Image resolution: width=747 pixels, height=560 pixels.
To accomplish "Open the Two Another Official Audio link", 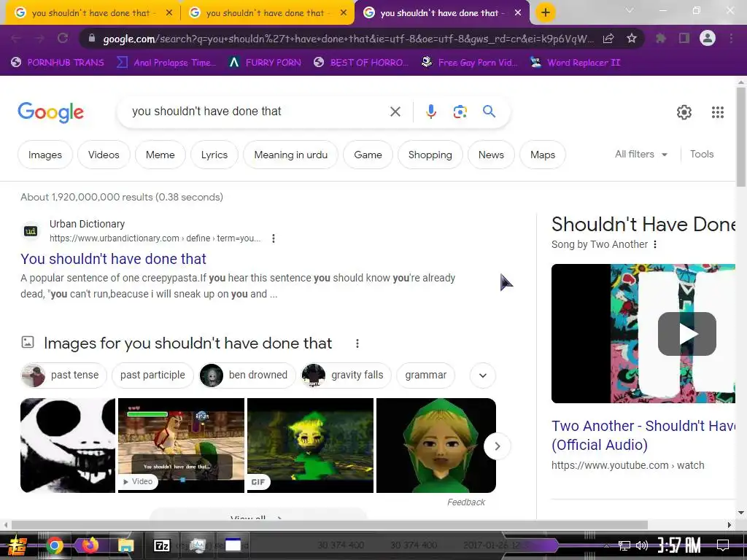I will point(643,435).
